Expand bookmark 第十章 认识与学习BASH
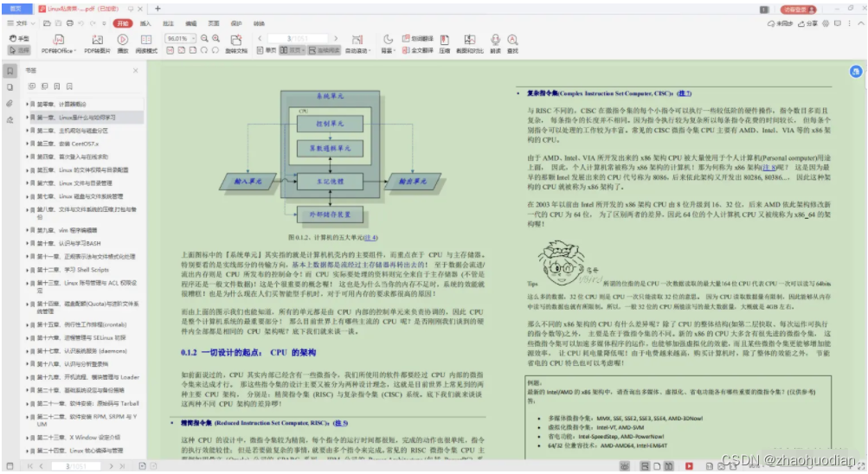868x474 pixels. pyautogui.click(x=27, y=243)
